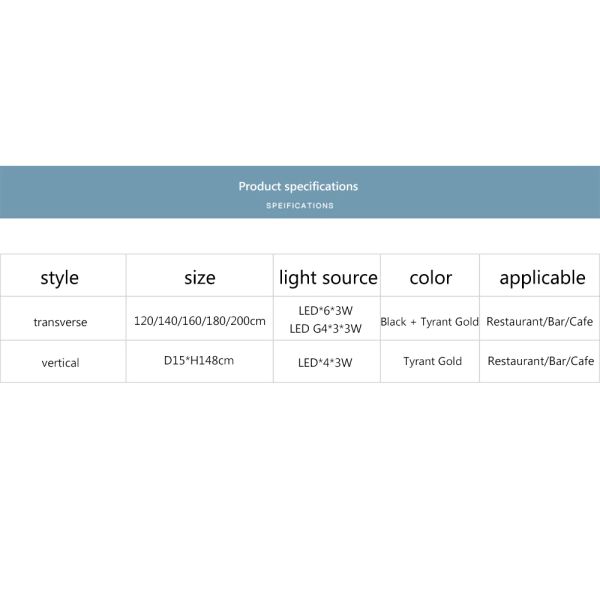Click Restaurant/Bar/Cafe in the vertical row
The image size is (600, 600).
[x=541, y=361]
